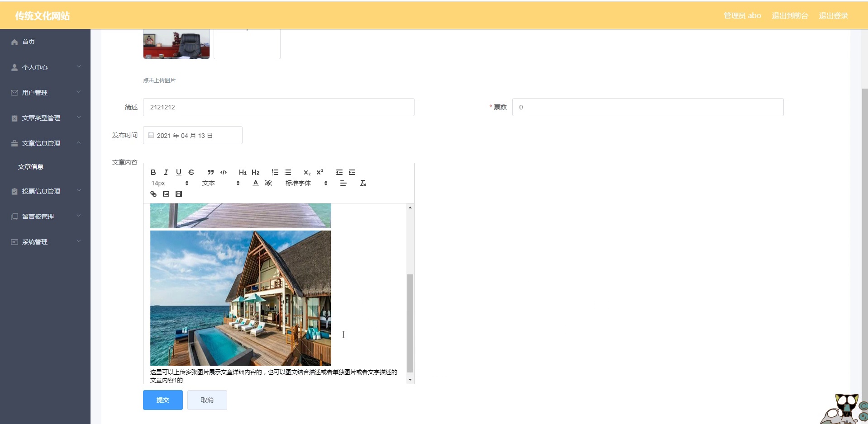Screen dimensions: 868x424
Task: Click the 点击上传图片 hint text
Action: [x=159, y=80]
